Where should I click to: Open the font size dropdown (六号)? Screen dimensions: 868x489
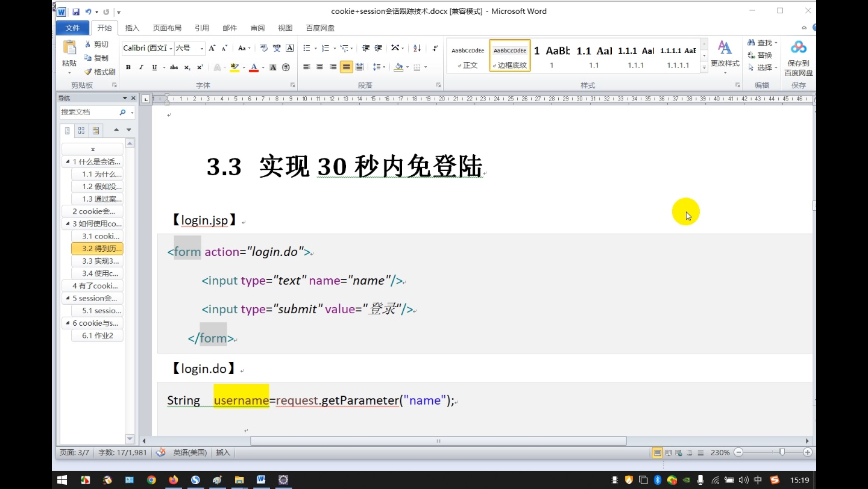click(202, 48)
